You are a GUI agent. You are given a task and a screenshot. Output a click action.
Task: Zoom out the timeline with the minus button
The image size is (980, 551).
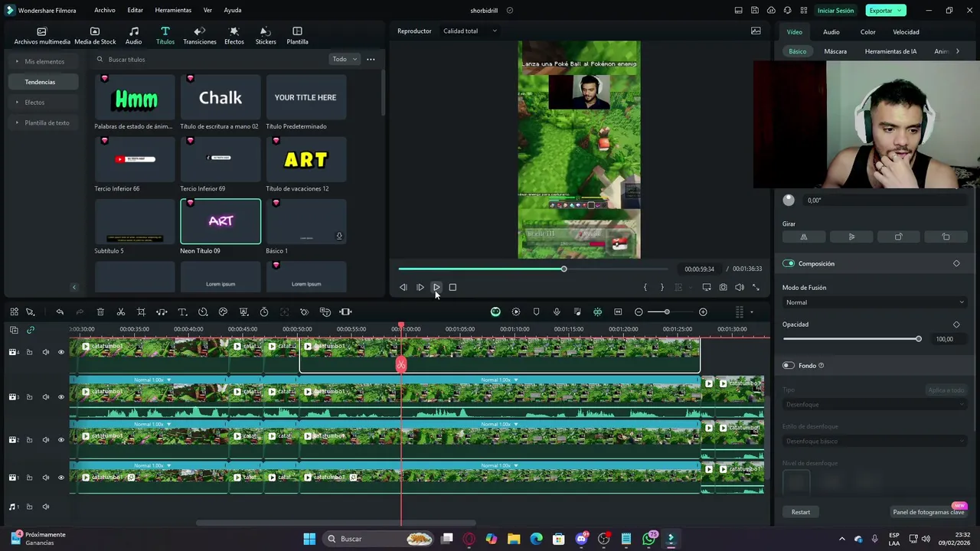[639, 311]
